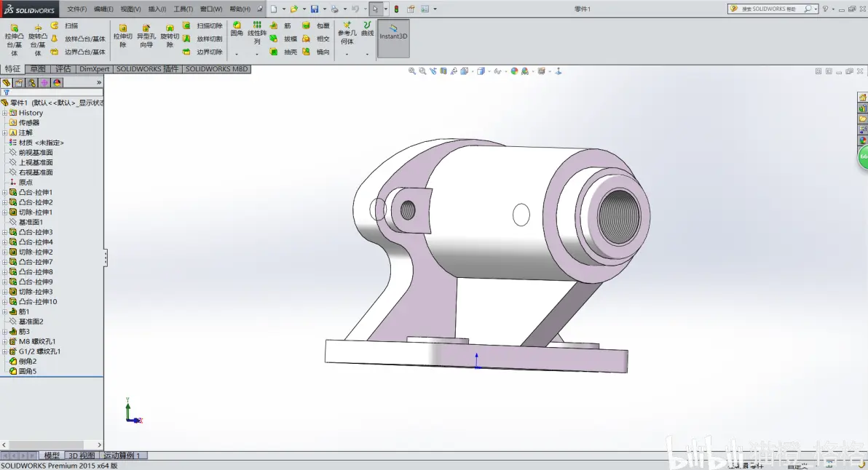
Task: Choose the 扫描切除 swept cut tool
Action: coord(202,25)
